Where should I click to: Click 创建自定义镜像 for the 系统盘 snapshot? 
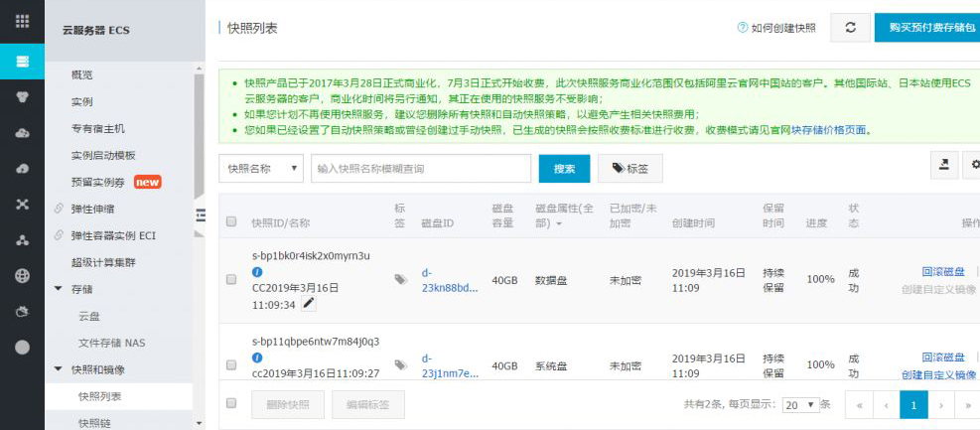pos(938,375)
